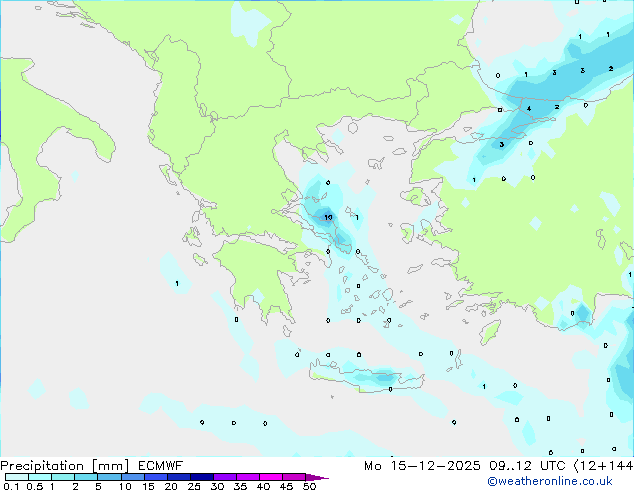Viewport: 634px width, 490px height.
Task: Select the 0.5–1 mm legend color segment
Action: [x=40, y=477]
